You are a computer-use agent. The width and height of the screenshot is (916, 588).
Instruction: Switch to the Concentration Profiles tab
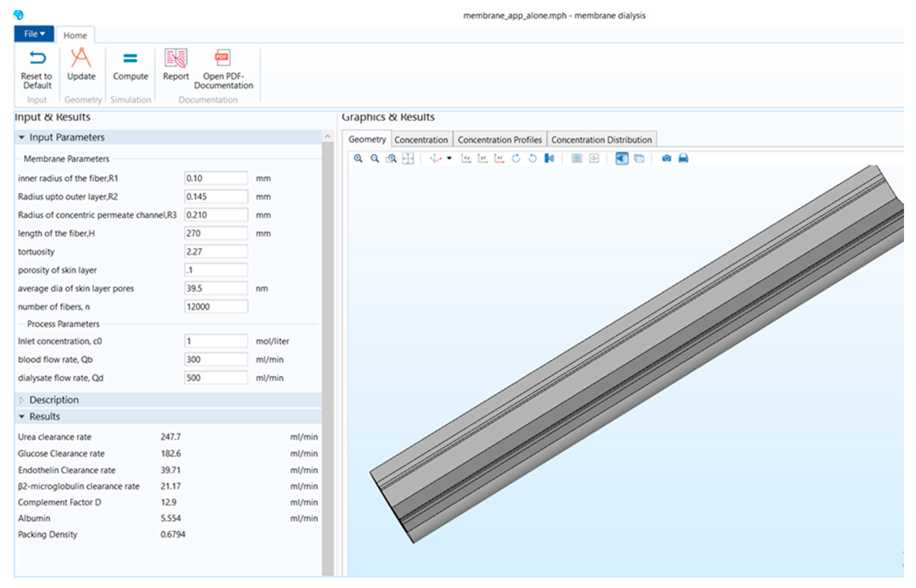pyautogui.click(x=499, y=140)
